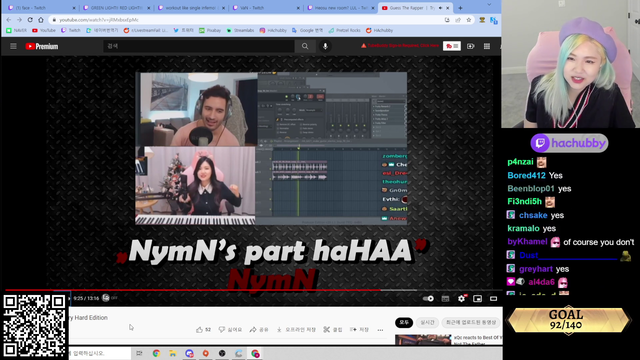Image resolution: width=640 pixels, height=360 pixels.
Task: Open more actions ellipsis under video
Action: click(x=380, y=330)
